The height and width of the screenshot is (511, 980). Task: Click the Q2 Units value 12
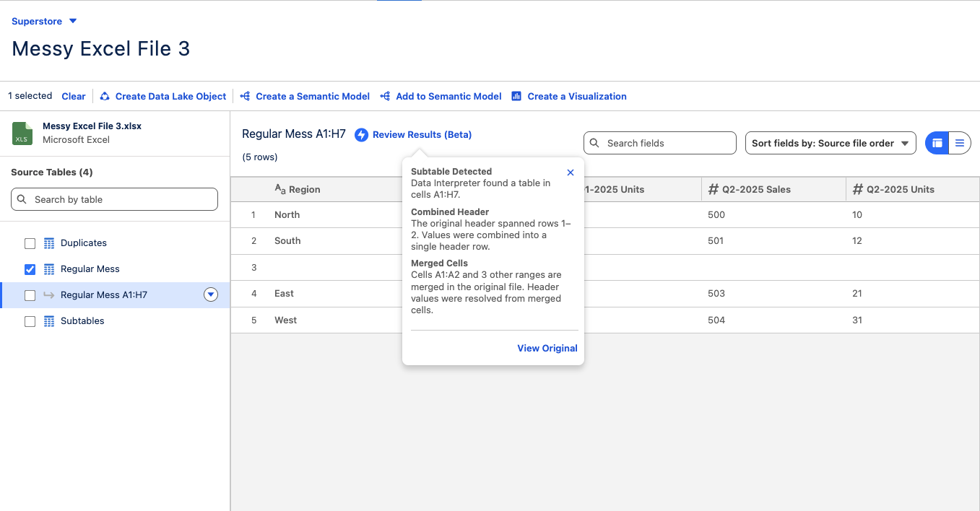click(x=857, y=241)
